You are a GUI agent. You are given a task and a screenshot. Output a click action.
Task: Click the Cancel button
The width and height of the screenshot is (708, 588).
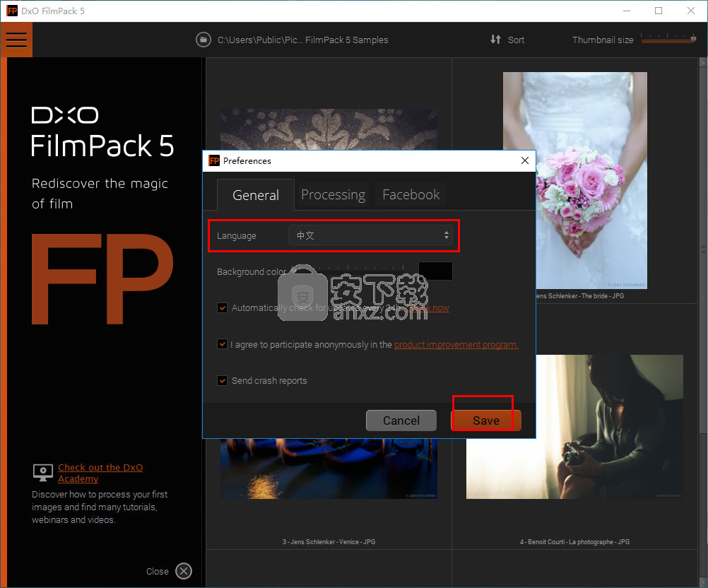pos(401,421)
